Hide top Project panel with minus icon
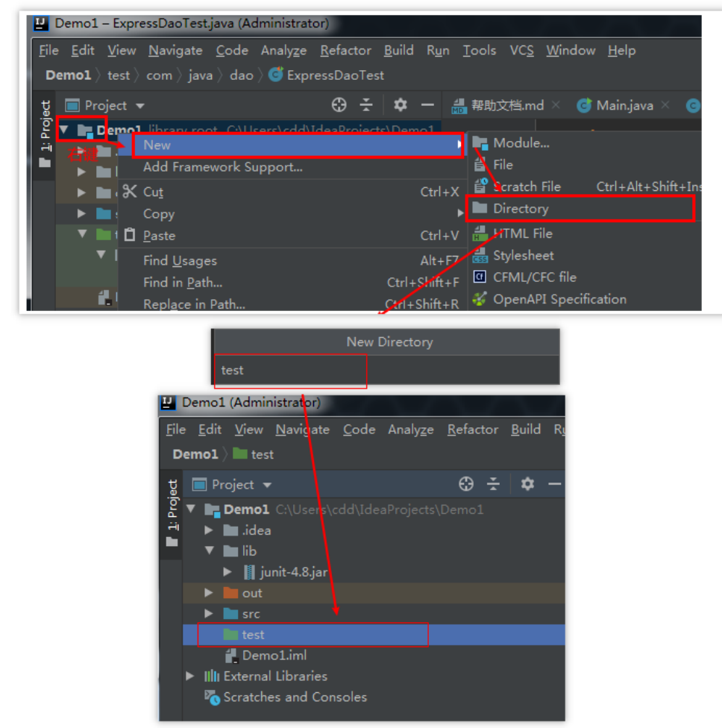The width and height of the screenshot is (722, 728). 427,105
